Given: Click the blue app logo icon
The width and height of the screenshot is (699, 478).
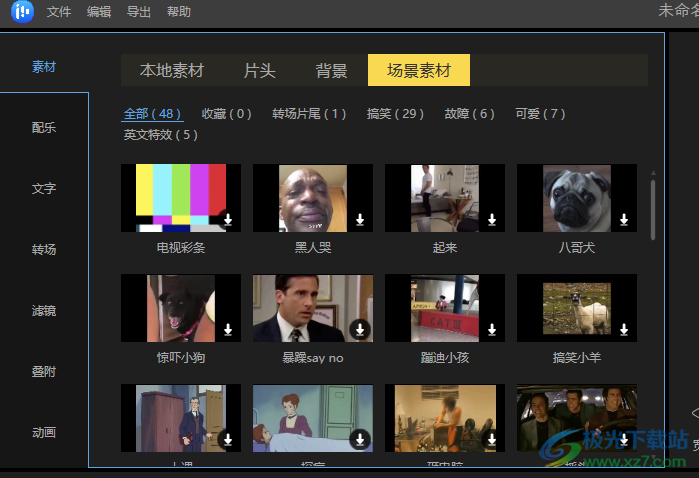Looking at the screenshot, I should point(22,11).
